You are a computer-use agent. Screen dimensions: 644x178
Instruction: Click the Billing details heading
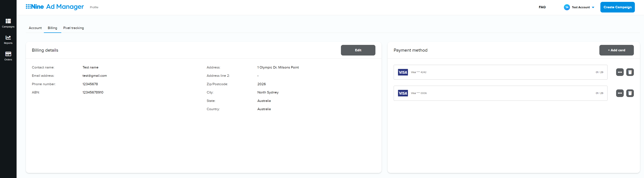click(x=45, y=50)
